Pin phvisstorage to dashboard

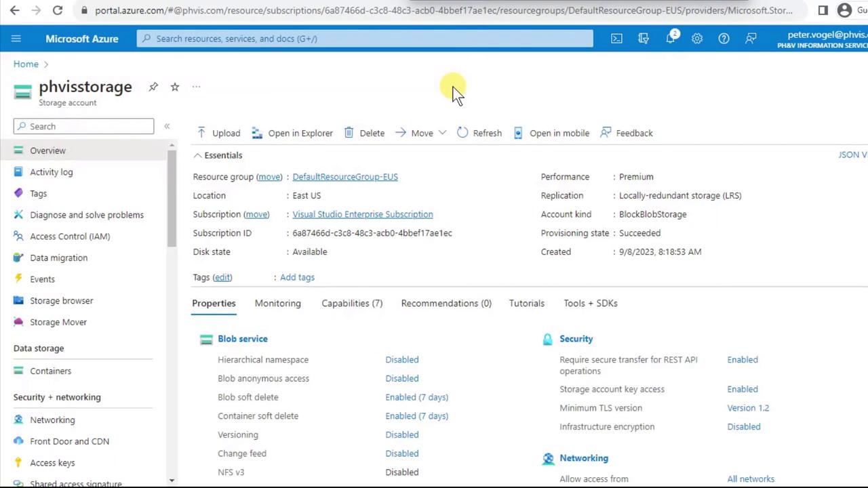153,87
